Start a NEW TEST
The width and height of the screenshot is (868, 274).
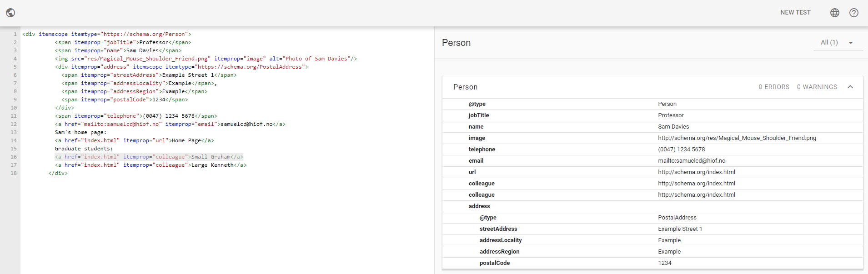click(795, 13)
